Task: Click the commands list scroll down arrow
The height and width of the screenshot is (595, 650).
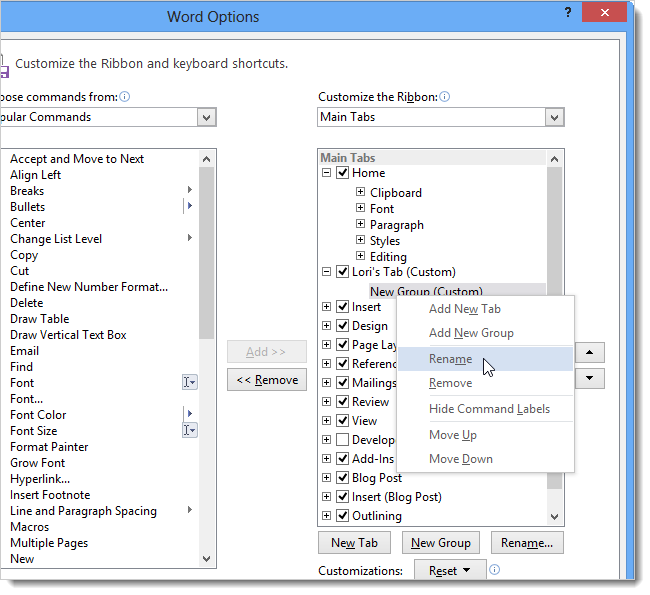Action: 206,559
